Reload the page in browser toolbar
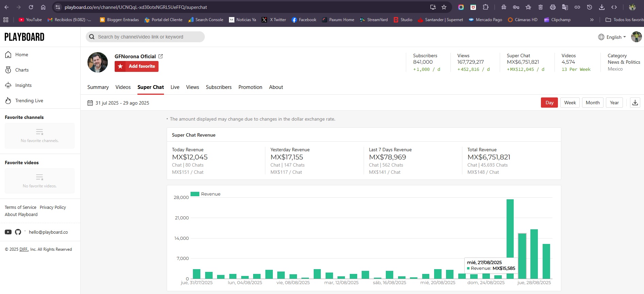Viewport: 644px width, 294px height. [x=31, y=7]
